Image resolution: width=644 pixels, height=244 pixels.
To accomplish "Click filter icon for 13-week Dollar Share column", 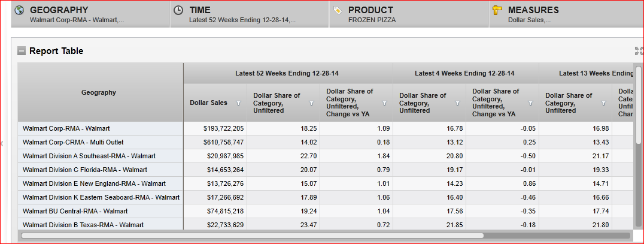I will click(603, 103).
